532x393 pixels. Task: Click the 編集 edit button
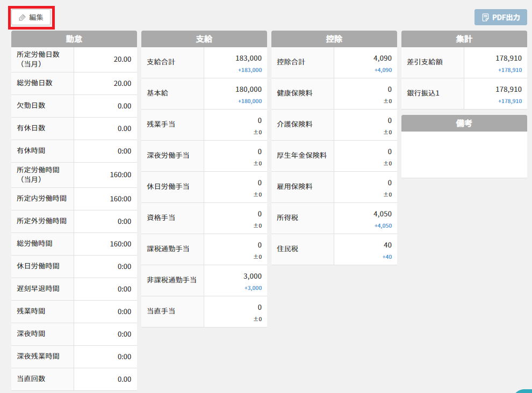31,17
